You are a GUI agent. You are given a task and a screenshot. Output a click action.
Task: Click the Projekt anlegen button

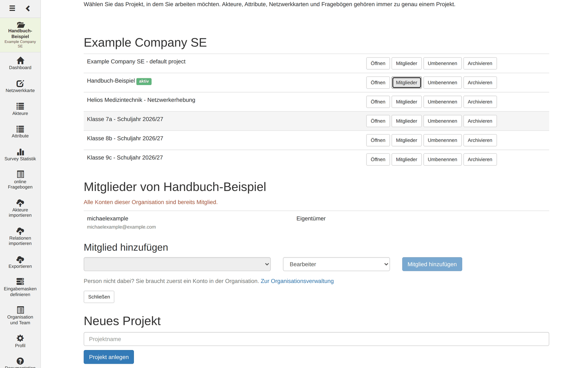[x=109, y=357]
